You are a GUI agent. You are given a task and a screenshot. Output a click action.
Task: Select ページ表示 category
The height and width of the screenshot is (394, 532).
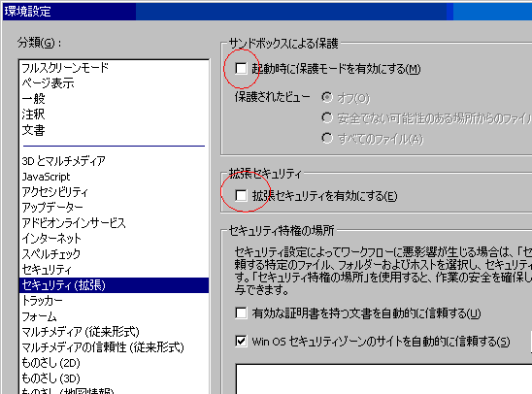click(114, 83)
